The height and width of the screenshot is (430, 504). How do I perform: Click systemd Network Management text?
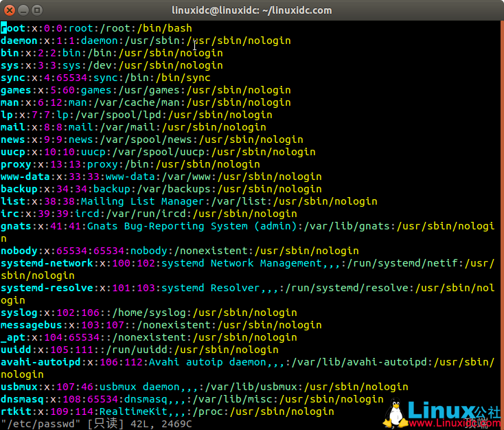pyautogui.click(x=242, y=263)
